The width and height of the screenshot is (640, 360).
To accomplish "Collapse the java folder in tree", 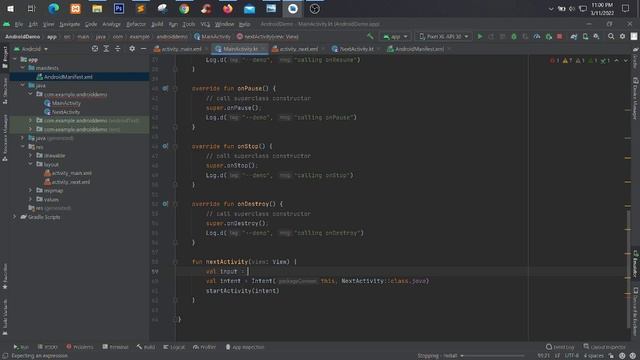I will point(23,85).
